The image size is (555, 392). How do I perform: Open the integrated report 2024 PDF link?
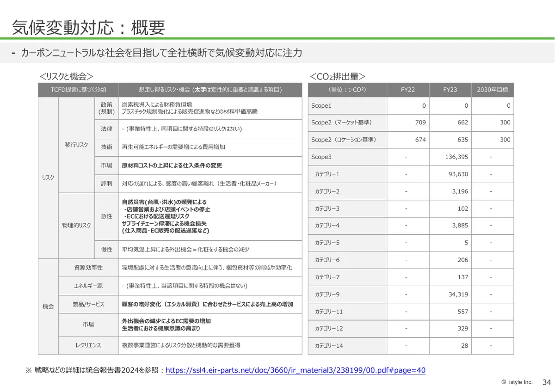[295, 370]
